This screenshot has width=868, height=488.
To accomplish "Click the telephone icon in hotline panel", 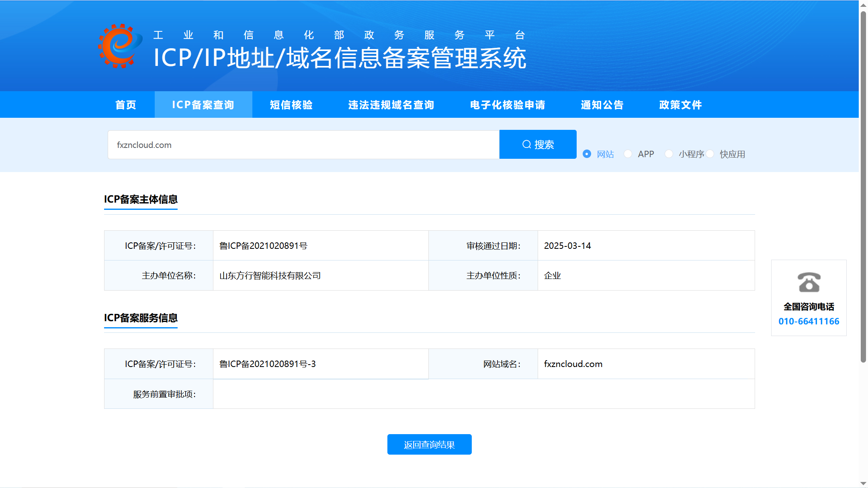I will pyautogui.click(x=809, y=282).
